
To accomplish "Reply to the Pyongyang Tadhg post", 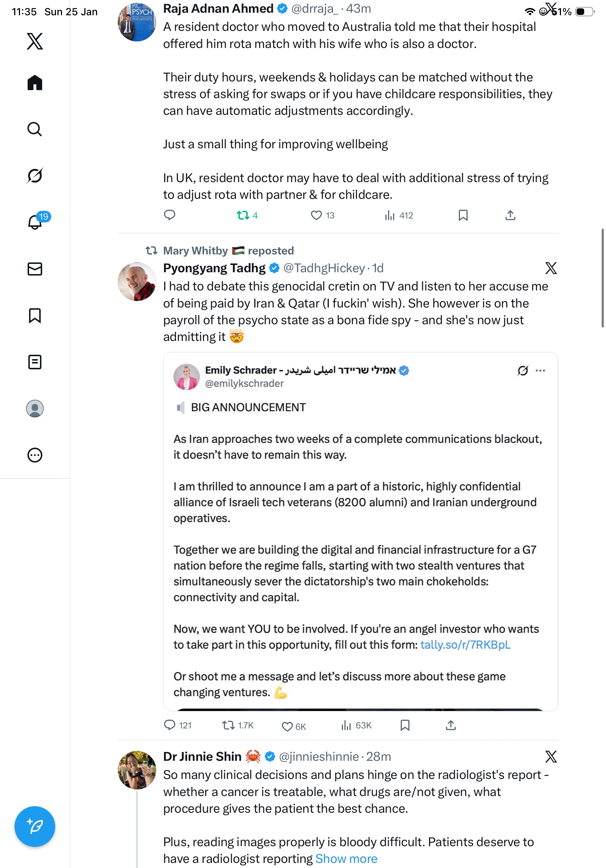I will pyautogui.click(x=170, y=725).
